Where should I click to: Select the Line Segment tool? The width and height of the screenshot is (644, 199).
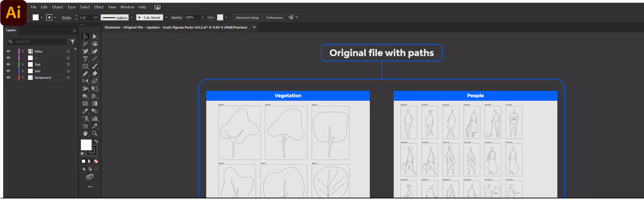point(95,59)
